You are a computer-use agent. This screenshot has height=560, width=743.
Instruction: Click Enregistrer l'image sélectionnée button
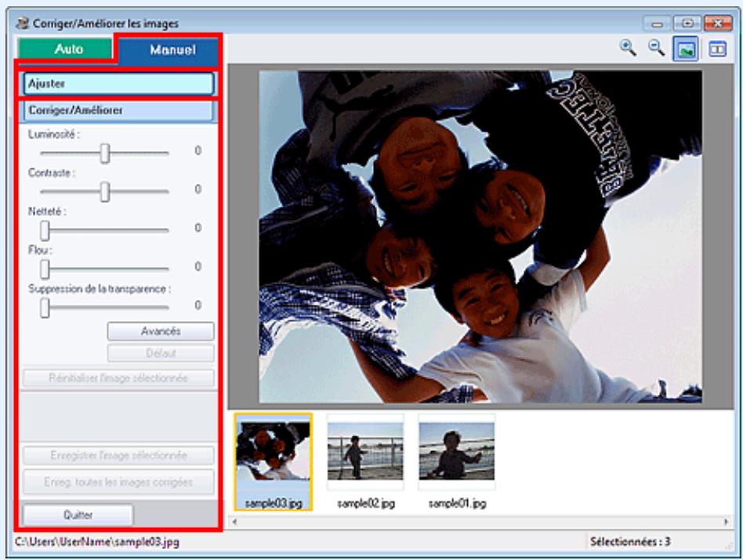pos(118,455)
